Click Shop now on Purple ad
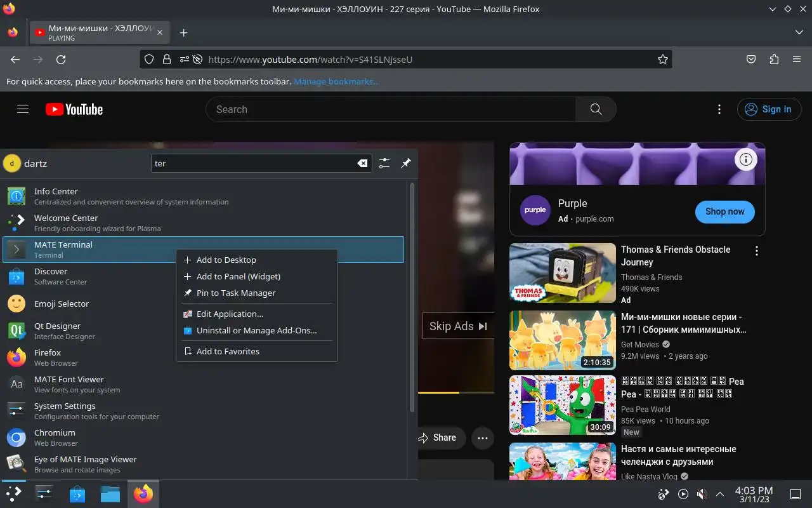 pyautogui.click(x=725, y=211)
